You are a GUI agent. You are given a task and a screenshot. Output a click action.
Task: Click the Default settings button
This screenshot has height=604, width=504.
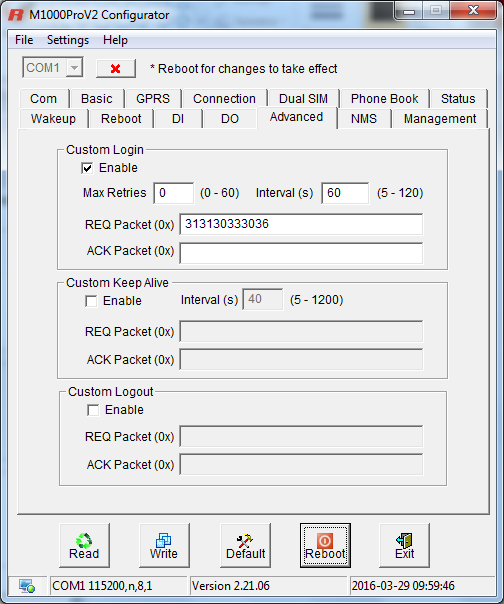pos(245,545)
